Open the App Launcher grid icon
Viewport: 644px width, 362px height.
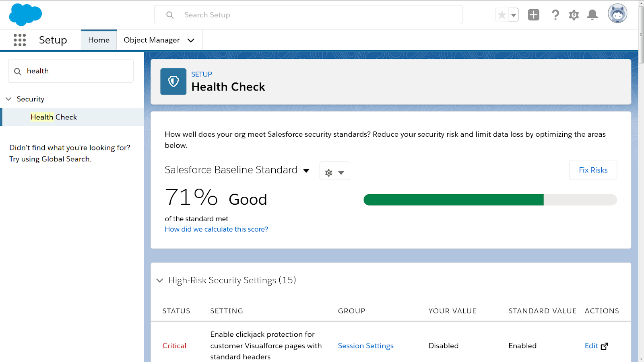pyautogui.click(x=20, y=40)
